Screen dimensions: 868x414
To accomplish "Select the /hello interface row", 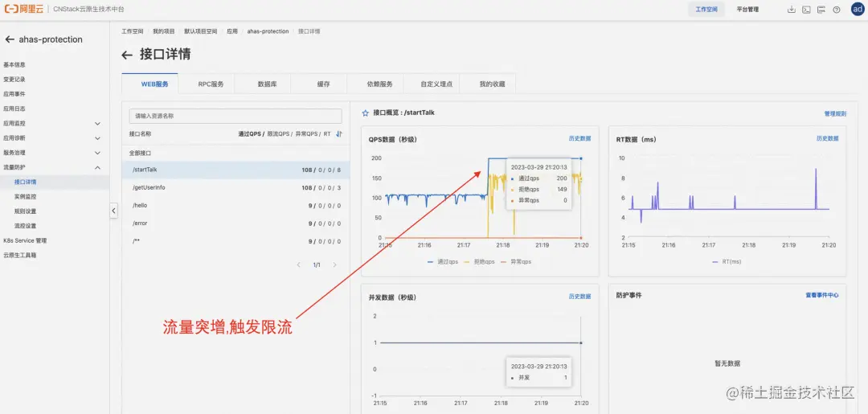I will point(235,205).
